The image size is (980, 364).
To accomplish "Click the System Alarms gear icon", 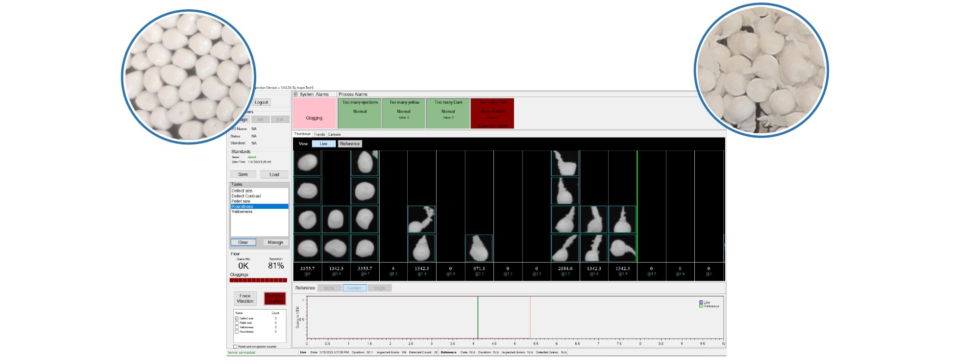I will [x=295, y=94].
